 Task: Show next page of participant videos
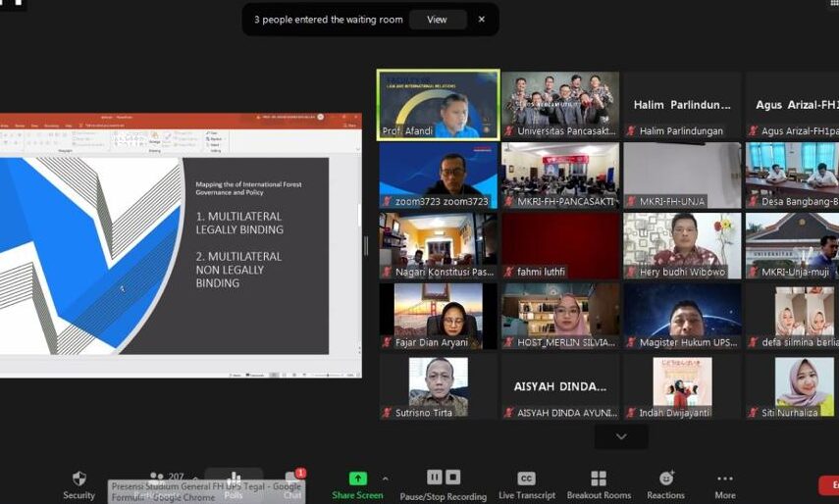click(x=621, y=436)
